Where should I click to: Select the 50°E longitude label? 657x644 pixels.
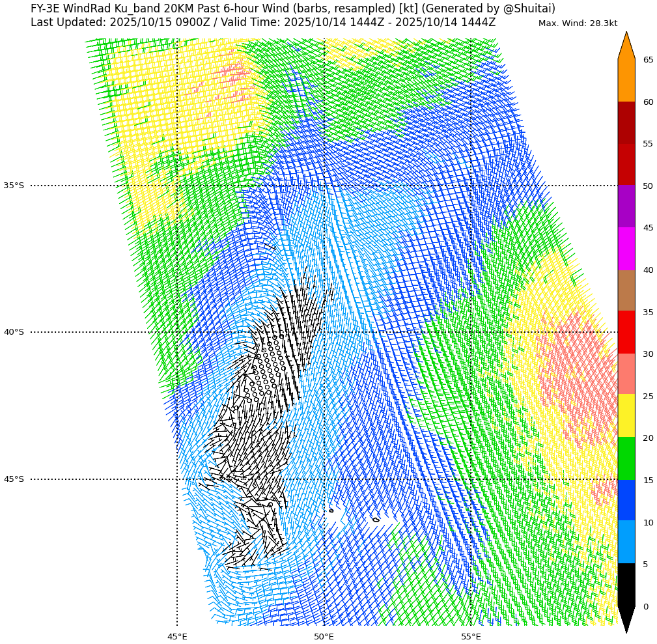pos(324,636)
